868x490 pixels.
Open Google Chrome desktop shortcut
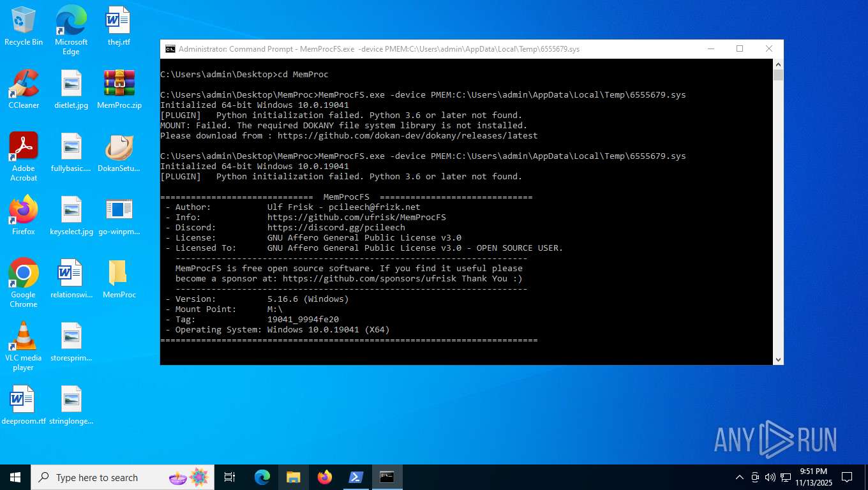(x=24, y=283)
